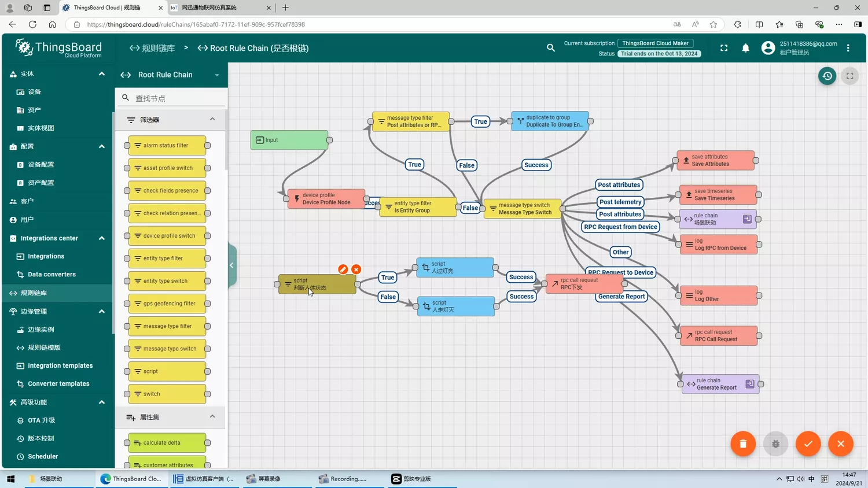868x488 pixels.
Task: Click the ThingsBoard Cloud Maker subscription badge
Action: (x=655, y=43)
